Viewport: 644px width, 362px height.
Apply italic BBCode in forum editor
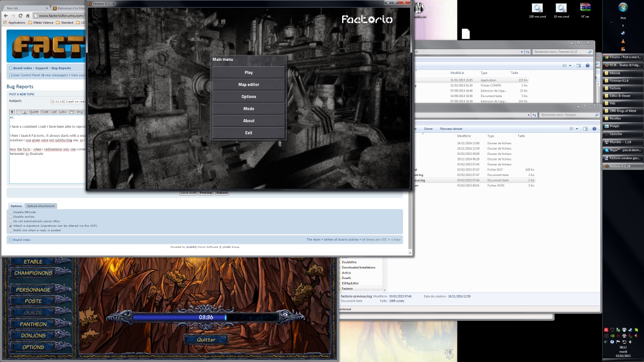click(x=18, y=112)
